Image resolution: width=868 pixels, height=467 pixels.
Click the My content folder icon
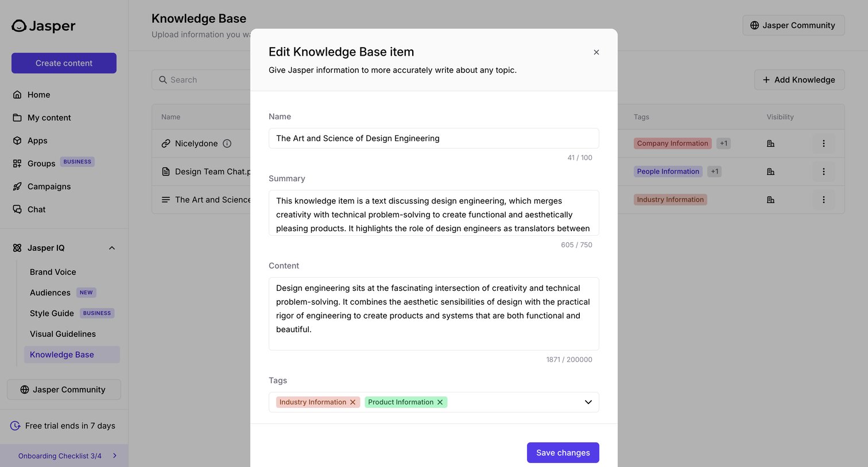point(17,118)
